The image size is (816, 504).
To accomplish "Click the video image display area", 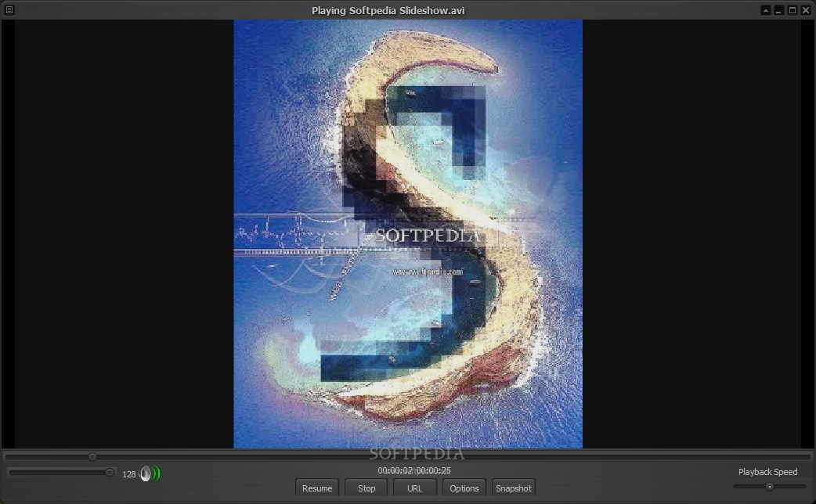I will pyautogui.click(x=407, y=234).
